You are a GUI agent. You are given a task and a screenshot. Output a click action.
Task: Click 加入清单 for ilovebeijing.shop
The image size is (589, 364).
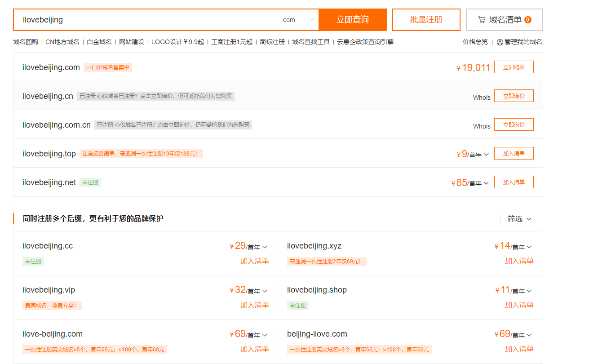point(519,305)
